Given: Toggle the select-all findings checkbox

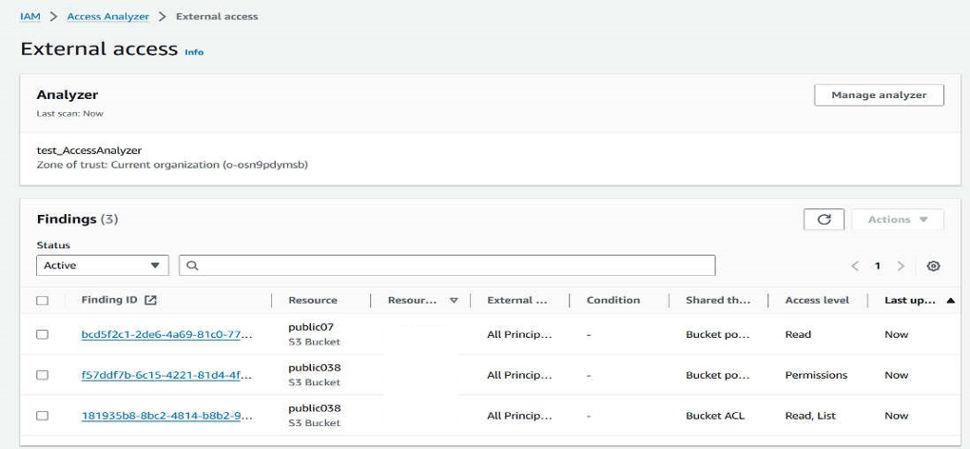Looking at the screenshot, I should pos(42,300).
